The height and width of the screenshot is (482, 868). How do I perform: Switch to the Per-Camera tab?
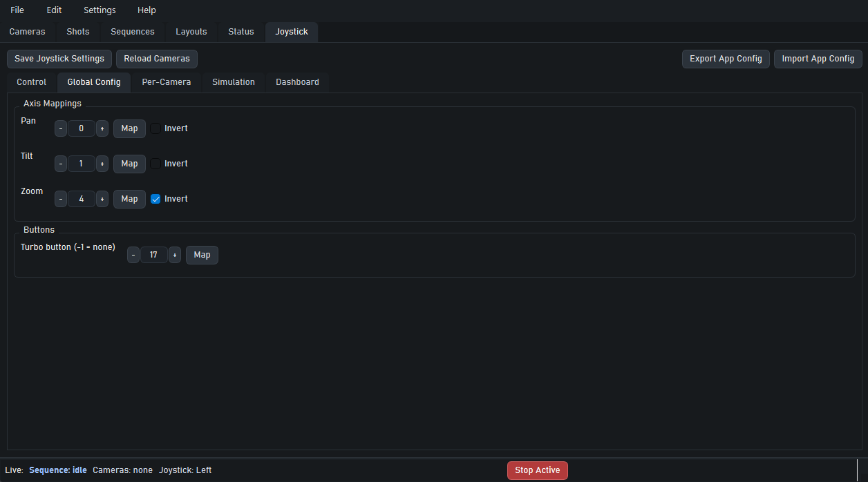(x=166, y=82)
